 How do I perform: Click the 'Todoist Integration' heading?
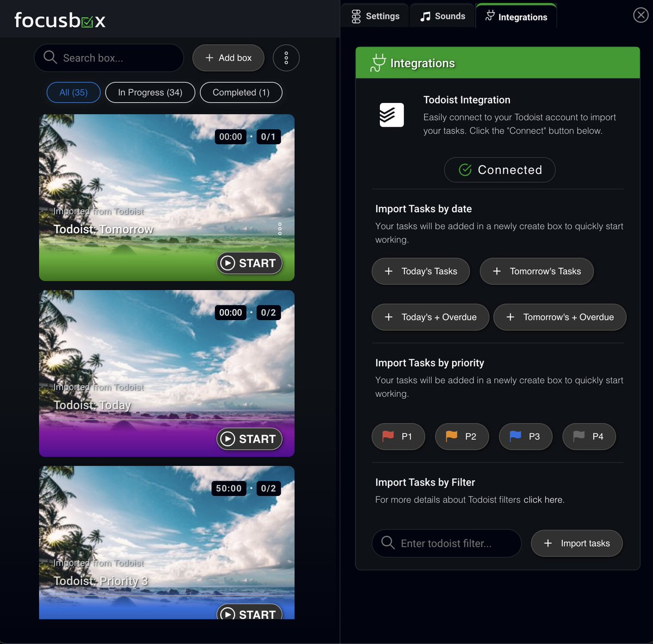[467, 100]
